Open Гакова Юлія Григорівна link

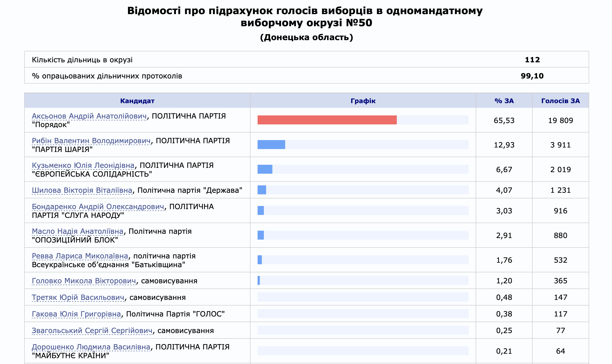pyautogui.click(x=76, y=314)
